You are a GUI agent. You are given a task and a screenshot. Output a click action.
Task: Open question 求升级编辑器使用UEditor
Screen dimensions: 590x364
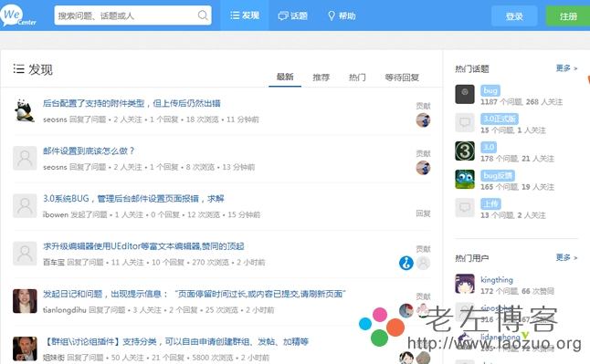pyautogui.click(x=143, y=246)
